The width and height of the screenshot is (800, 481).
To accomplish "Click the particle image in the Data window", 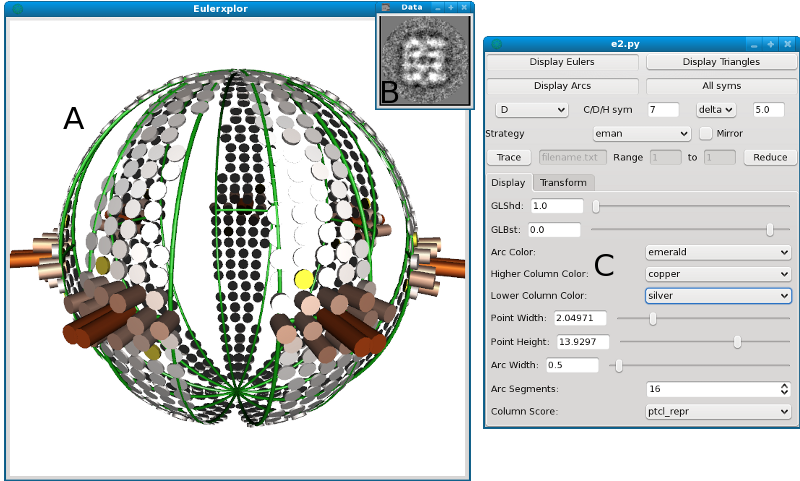I will click(424, 60).
